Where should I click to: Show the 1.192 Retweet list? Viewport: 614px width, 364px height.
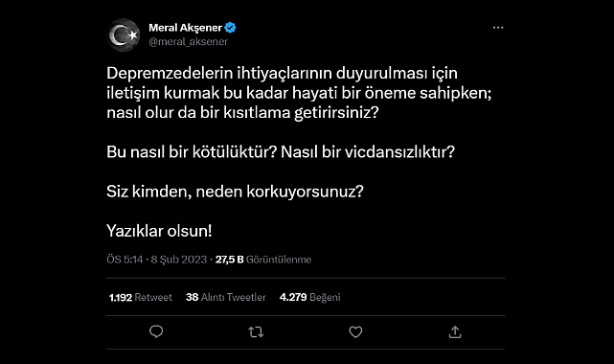(140, 298)
